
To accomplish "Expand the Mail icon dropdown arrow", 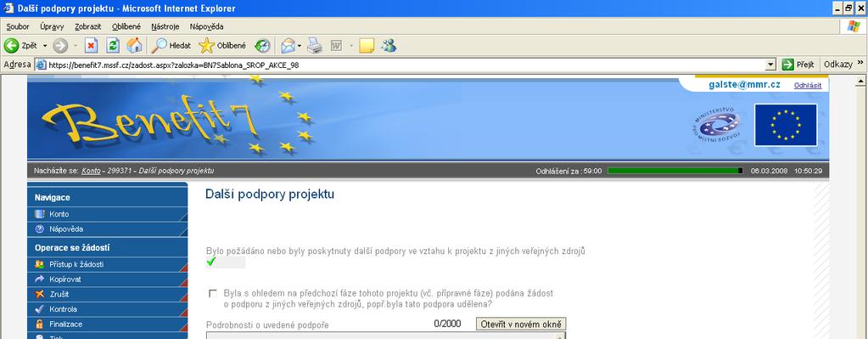I will coord(300,45).
